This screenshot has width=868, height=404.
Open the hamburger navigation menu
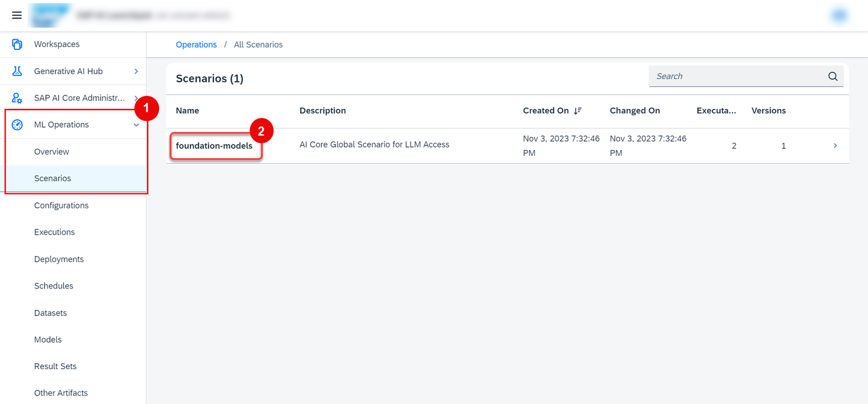[17, 15]
